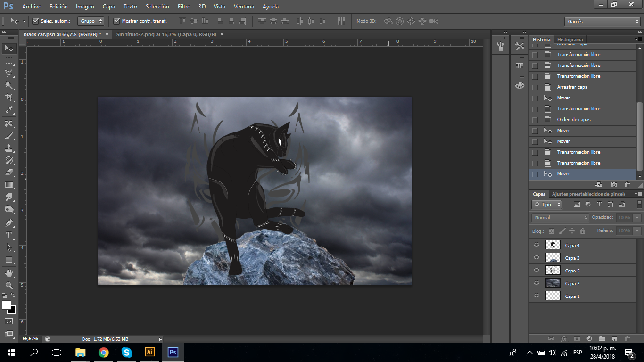Select the Horizontal Type tool
Image resolution: width=644 pixels, height=362 pixels.
pyautogui.click(x=9, y=235)
